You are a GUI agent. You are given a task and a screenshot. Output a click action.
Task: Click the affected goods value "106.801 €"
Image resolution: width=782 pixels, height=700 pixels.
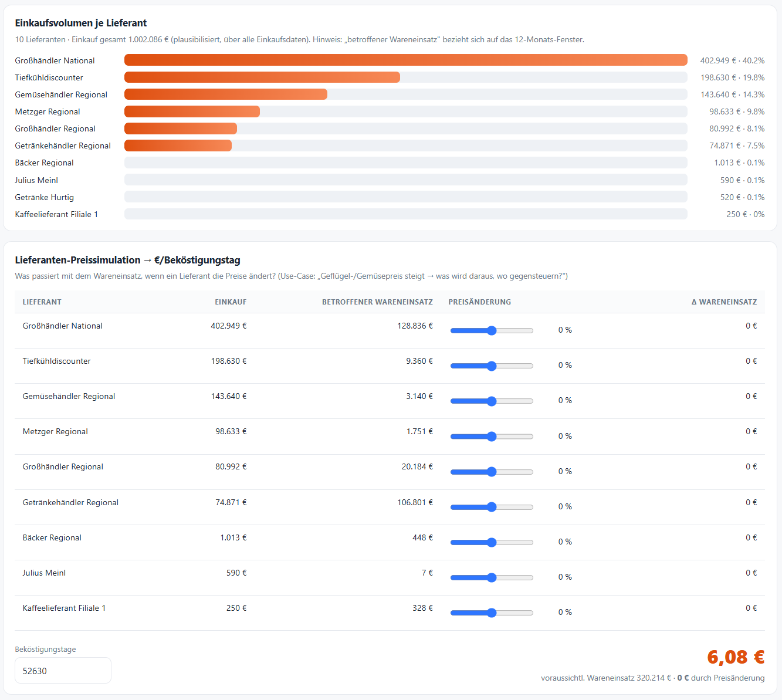coord(415,502)
